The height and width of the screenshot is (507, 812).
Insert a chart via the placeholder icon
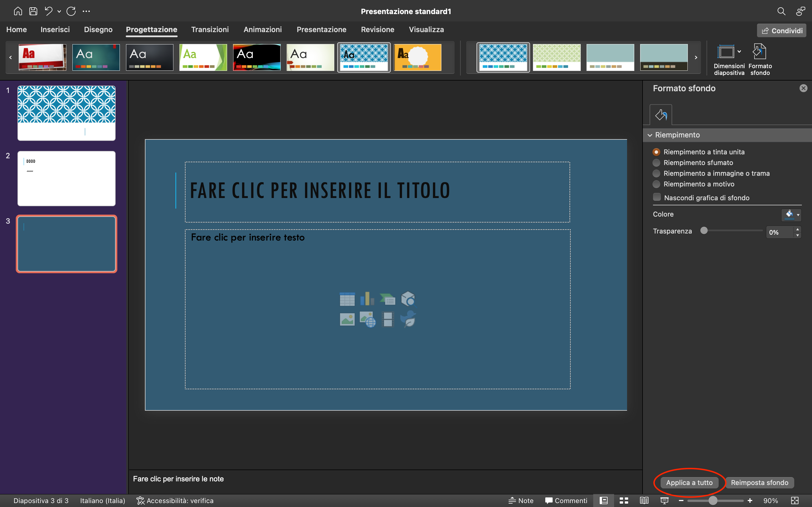click(x=367, y=299)
